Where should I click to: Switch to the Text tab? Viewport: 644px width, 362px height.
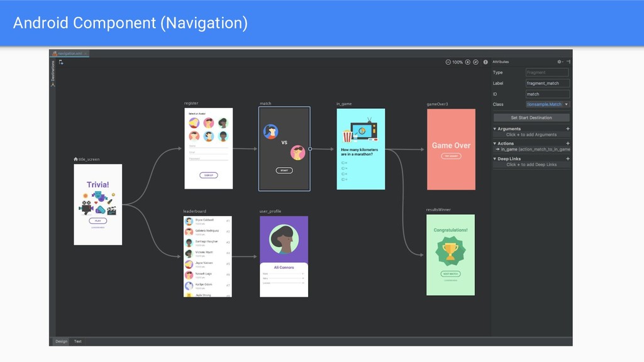pyautogui.click(x=77, y=341)
